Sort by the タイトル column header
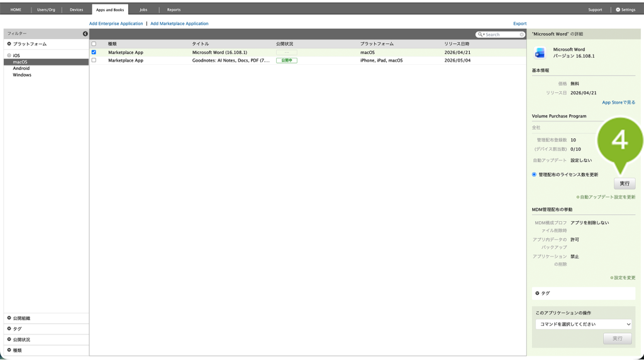Viewport: 644px width, 362px height. click(201, 44)
